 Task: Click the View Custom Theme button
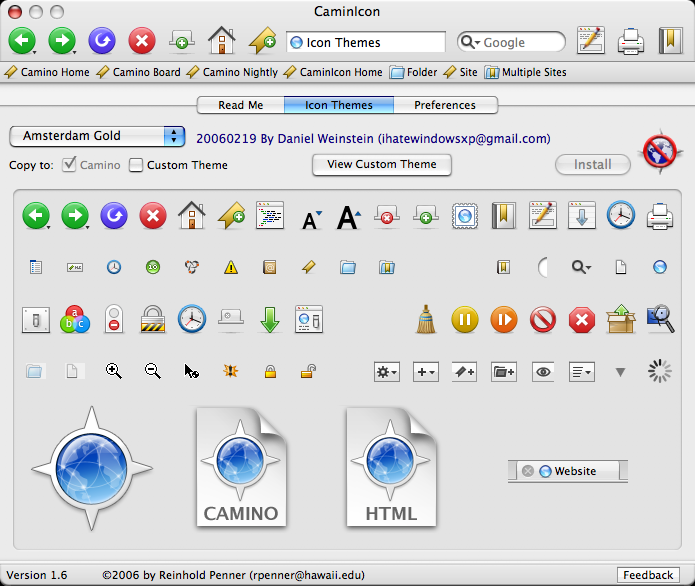(382, 164)
